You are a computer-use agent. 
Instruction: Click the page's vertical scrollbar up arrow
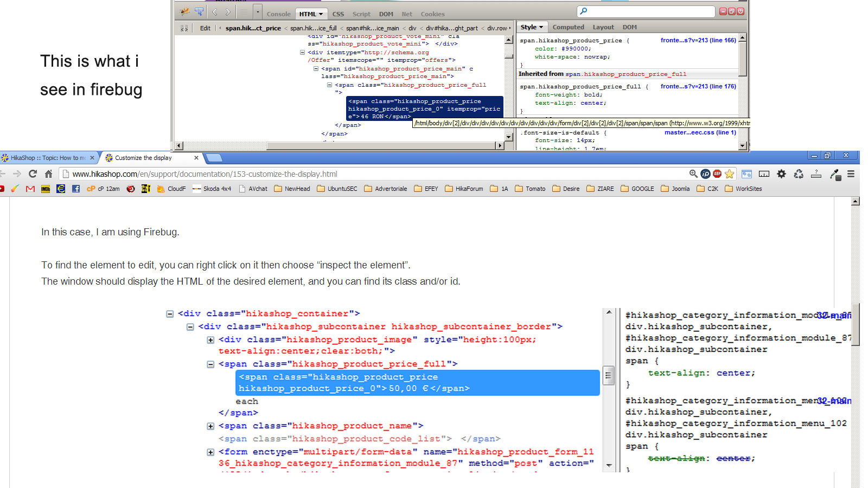(x=856, y=202)
